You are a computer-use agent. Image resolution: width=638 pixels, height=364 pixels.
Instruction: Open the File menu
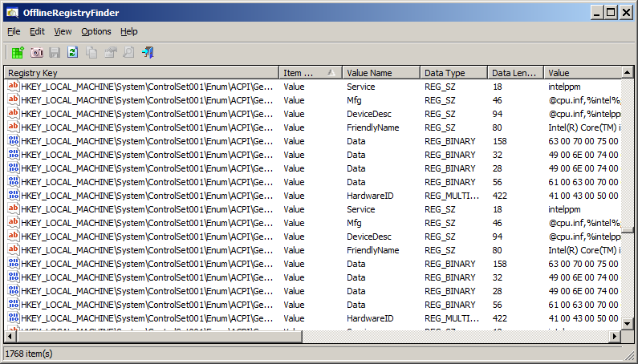[x=14, y=31]
